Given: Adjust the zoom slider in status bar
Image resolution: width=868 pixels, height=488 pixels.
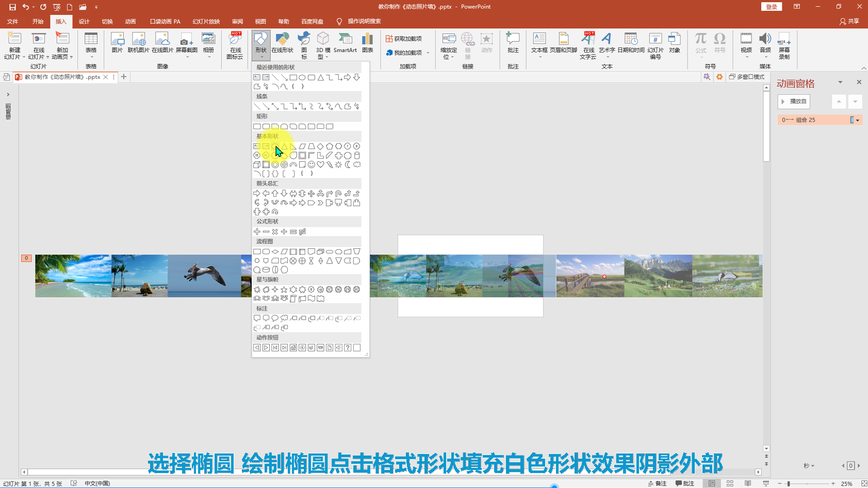Looking at the screenshot, I should [x=789, y=483].
